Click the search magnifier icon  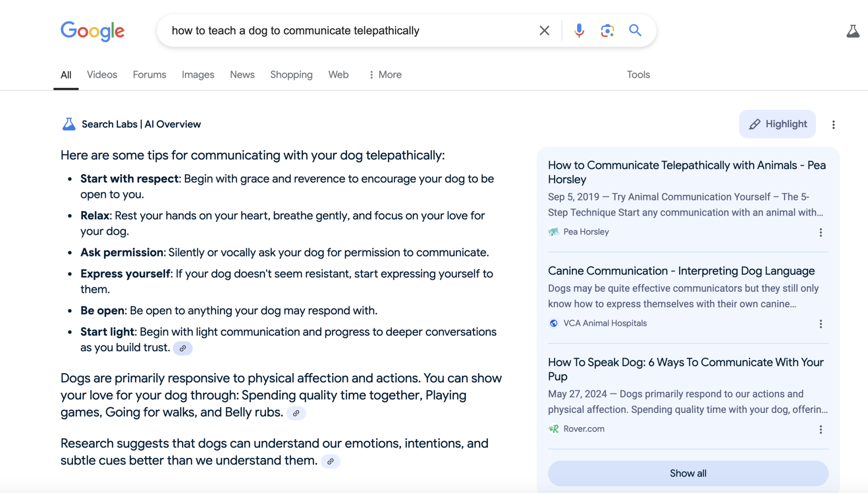click(635, 30)
